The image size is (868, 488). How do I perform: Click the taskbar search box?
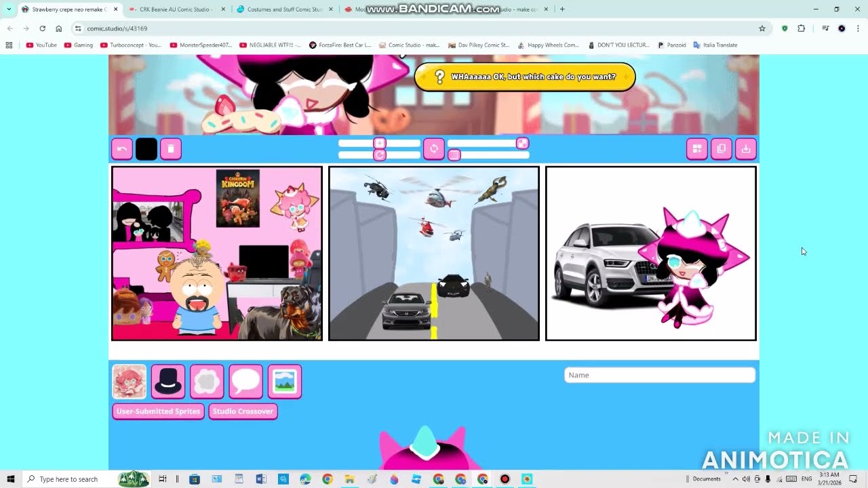(x=86, y=479)
